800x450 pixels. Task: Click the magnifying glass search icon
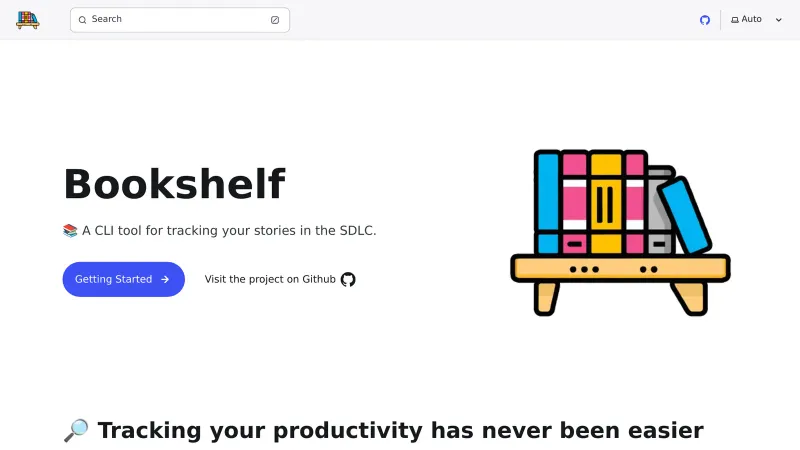click(82, 20)
